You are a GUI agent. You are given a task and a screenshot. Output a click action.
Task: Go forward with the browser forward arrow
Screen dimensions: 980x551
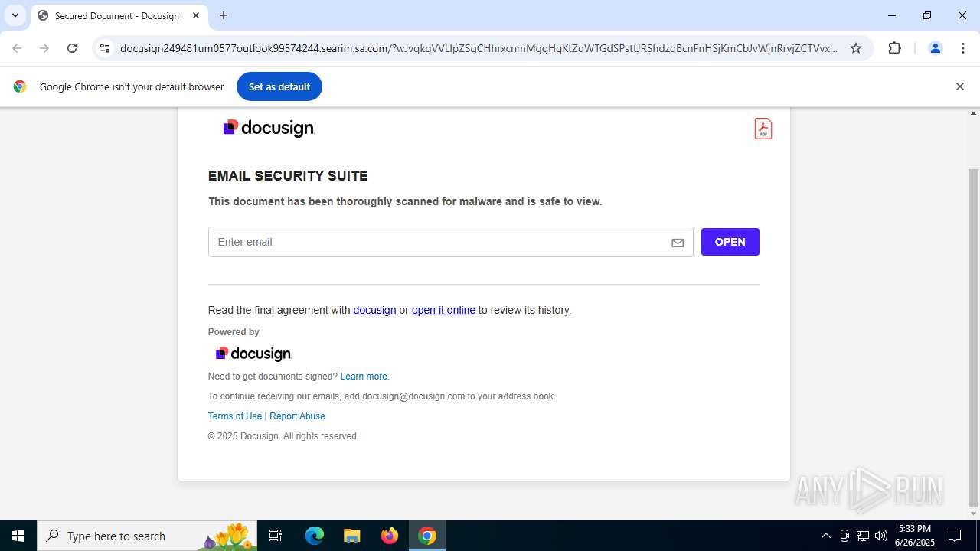[44, 48]
